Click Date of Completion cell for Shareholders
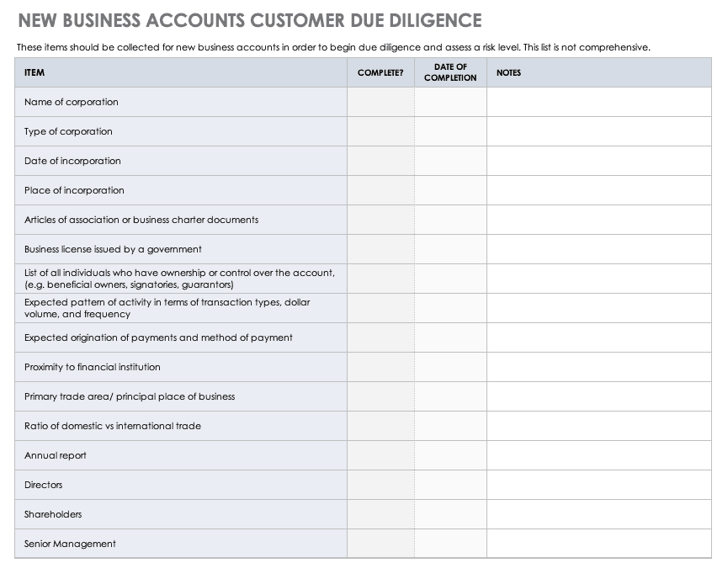 (x=450, y=514)
